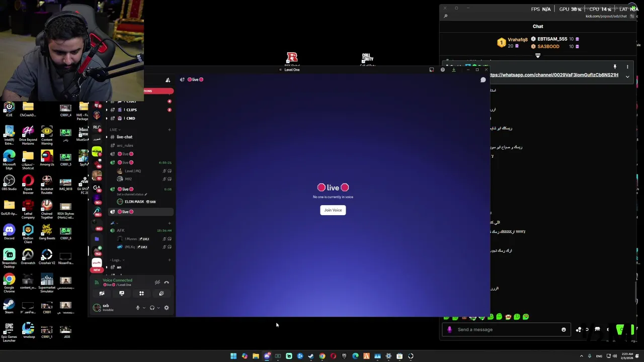Open the 'an' text channel
The width and height of the screenshot is (644, 362).
pyautogui.click(x=119, y=267)
